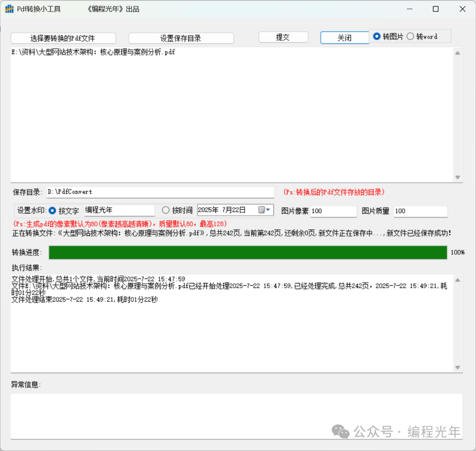Viewport: 476px width, 451px height.
Task: Click the scroll down arrow in 执行结果 box
Action: click(x=457, y=367)
